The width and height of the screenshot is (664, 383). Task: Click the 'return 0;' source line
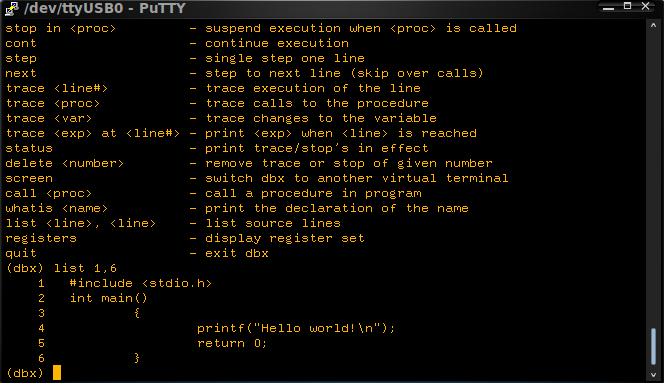(x=232, y=343)
